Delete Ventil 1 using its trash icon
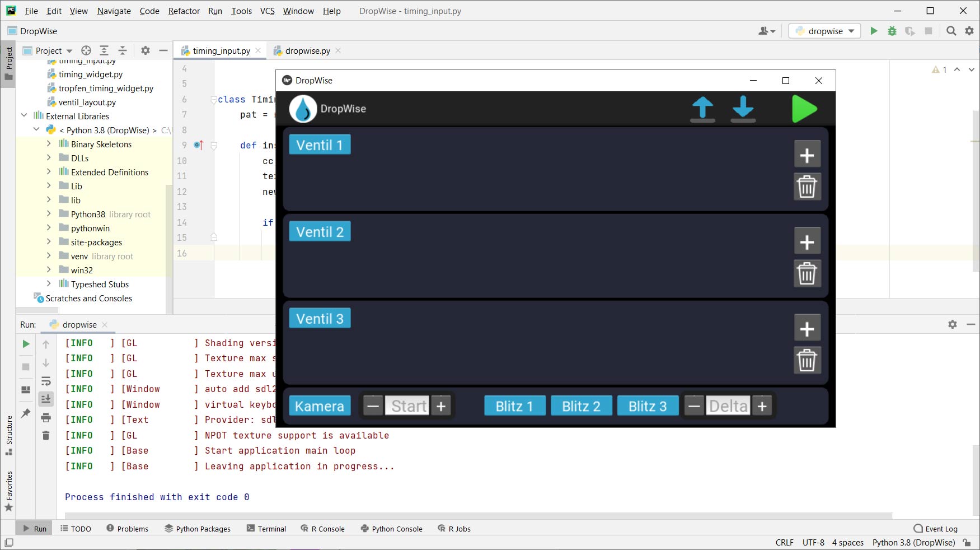980x550 pixels. click(x=806, y=187)
